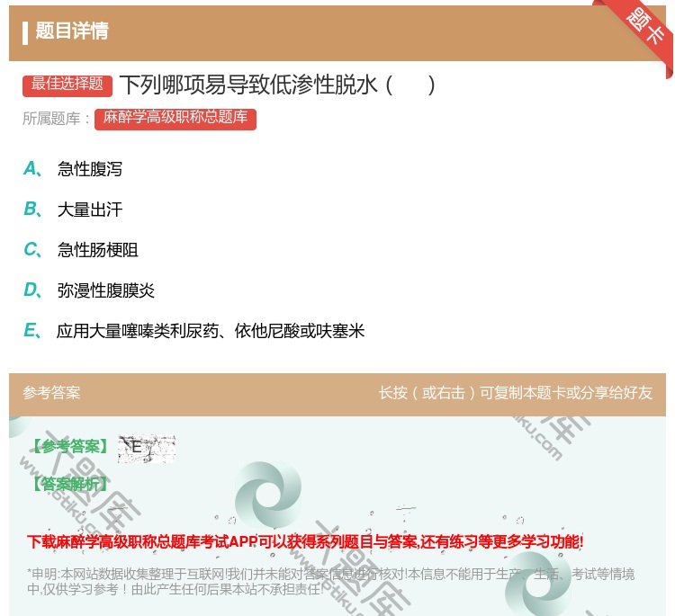Select option A 急性腹泻

pyautogui.click(x=73, y=169)
